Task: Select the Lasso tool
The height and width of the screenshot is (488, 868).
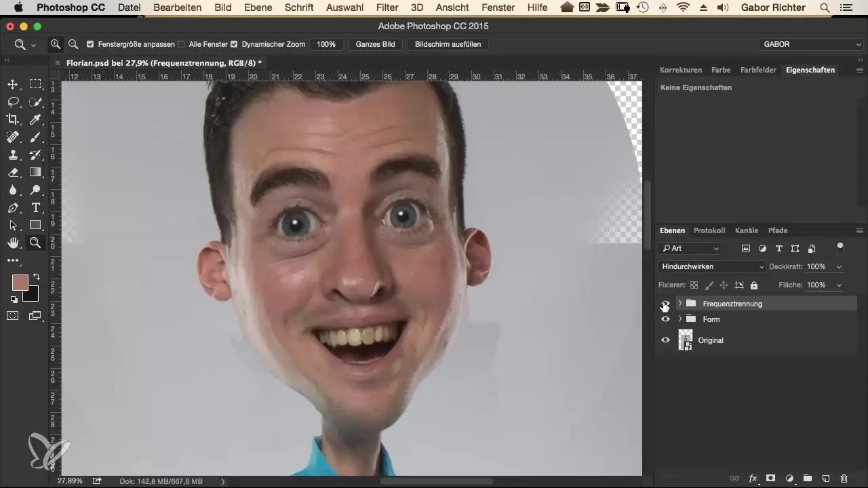Action: pos(12,102)
